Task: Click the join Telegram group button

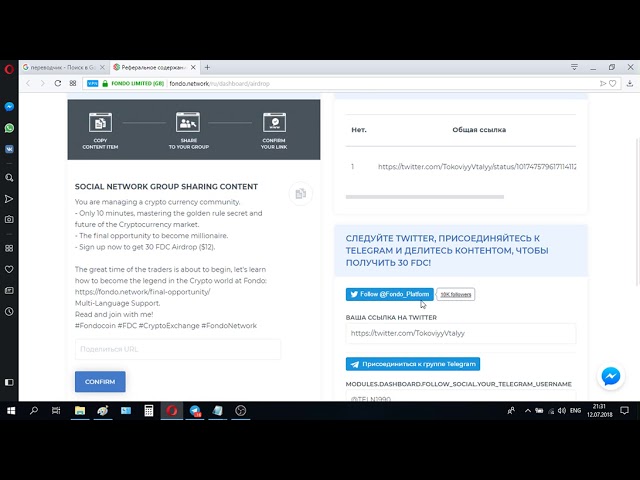Action: point(413,364)
